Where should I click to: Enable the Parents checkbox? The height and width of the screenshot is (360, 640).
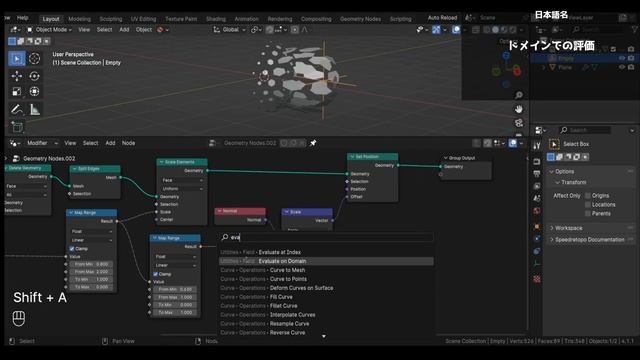tap(588, 213)
